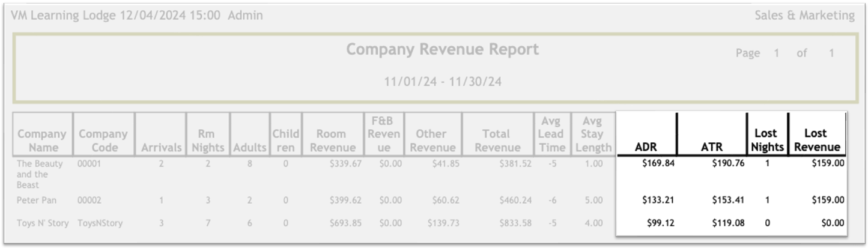Select the Room Revenue column header
Image resolution: width=868 pixels, height=248 pixels.
(x=331, y=140)
